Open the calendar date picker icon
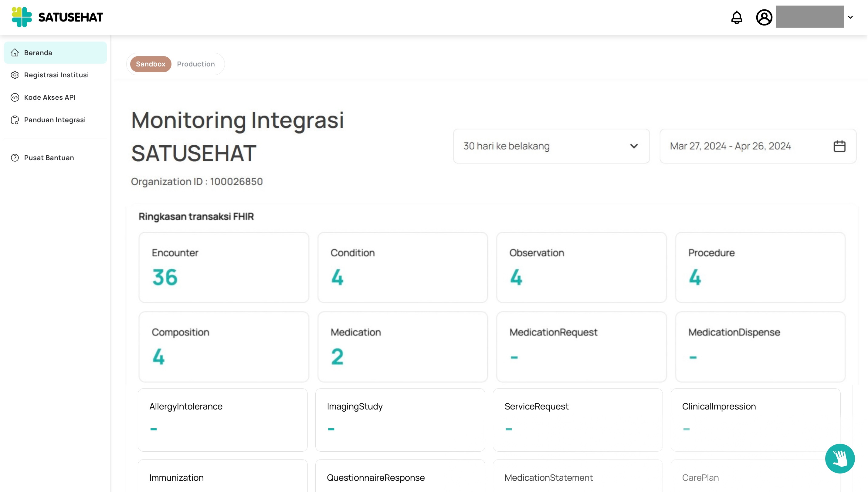868x492 pixels. coord(839,146)
